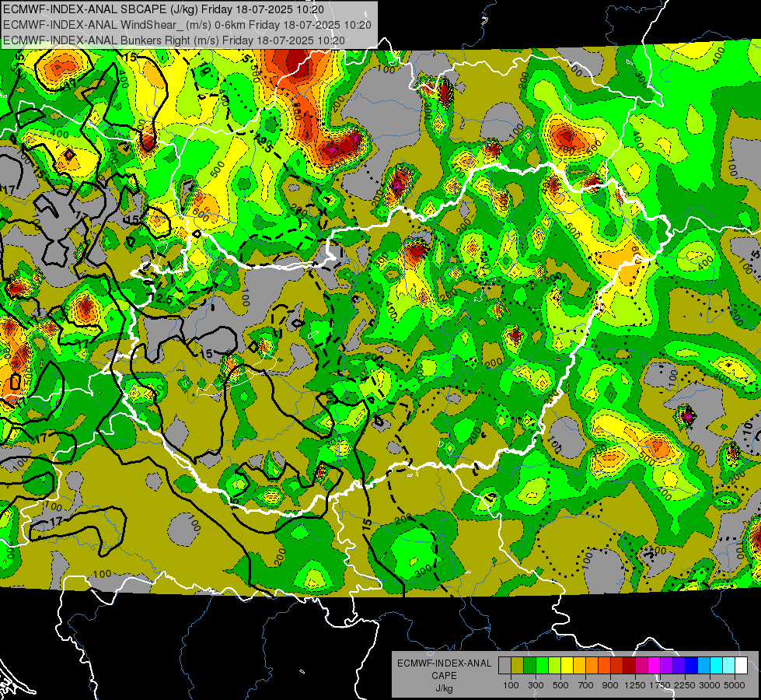Screen dimensions: 761x700
Task: Click the Bunkers Right (m/s) header line
Action: (174, 40)
